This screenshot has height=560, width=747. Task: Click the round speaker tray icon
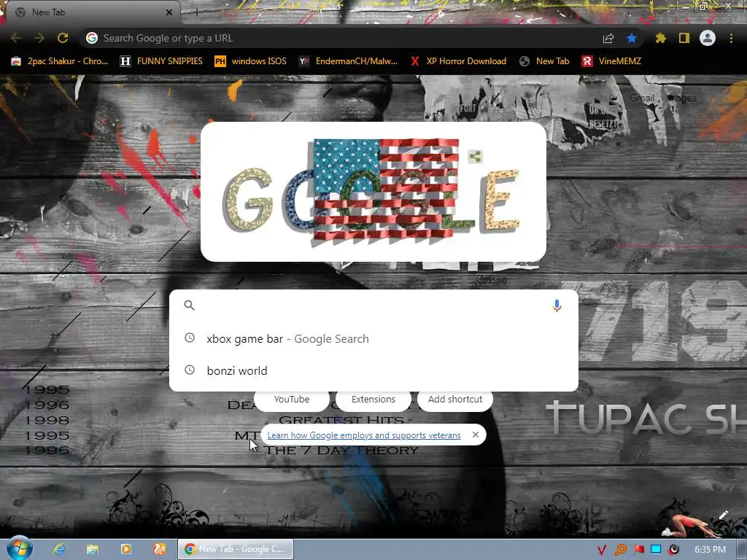point(673,550)
